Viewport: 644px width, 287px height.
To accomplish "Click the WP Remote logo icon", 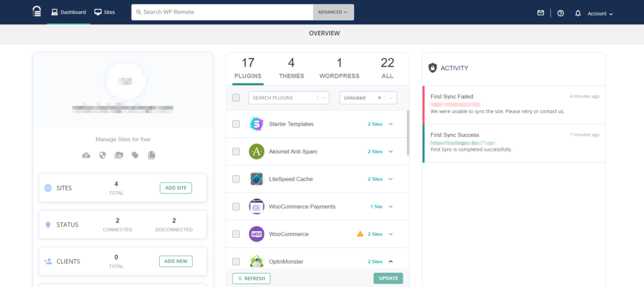I will pyautogui.click(x=37, y=12).
